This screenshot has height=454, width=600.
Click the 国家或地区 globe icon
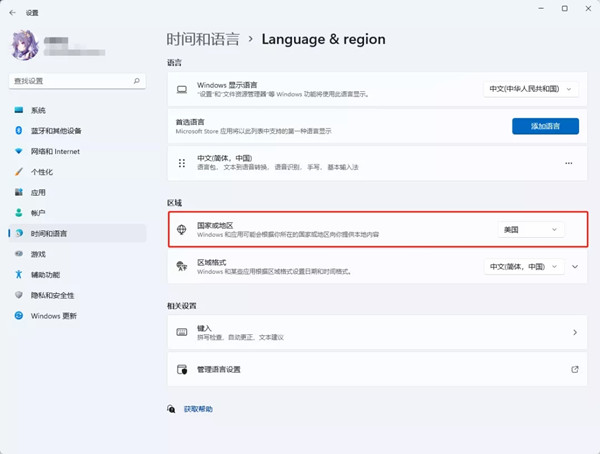coord(181,229)
